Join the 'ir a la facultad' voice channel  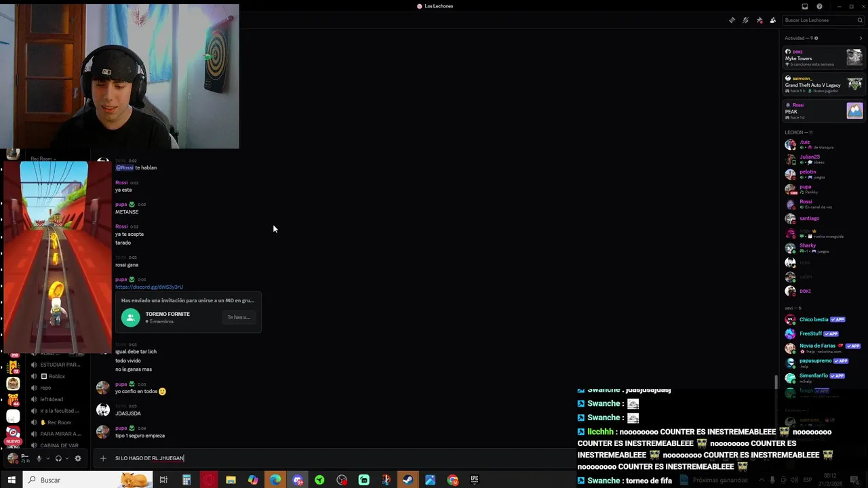point(57,411)
